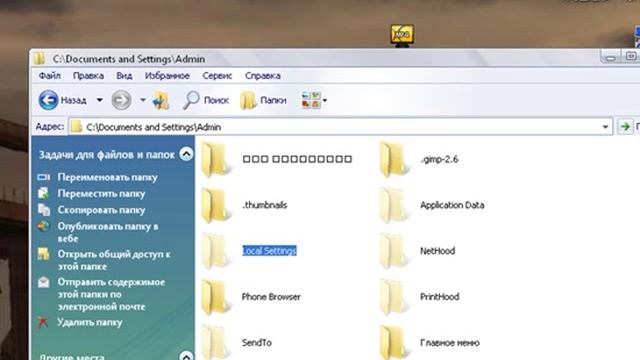Screen dimensions: 640x360
Task: Click Удалить папку link
Action: coord(90,322)
